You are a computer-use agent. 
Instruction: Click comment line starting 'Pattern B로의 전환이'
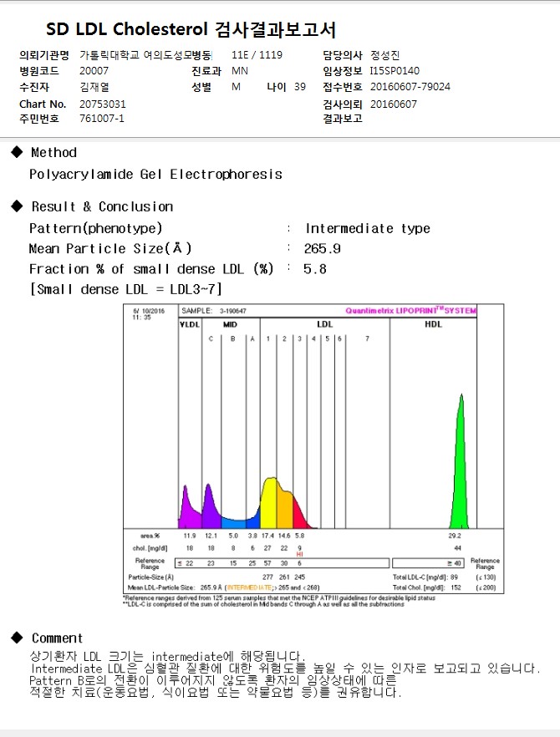click(213, 680)
